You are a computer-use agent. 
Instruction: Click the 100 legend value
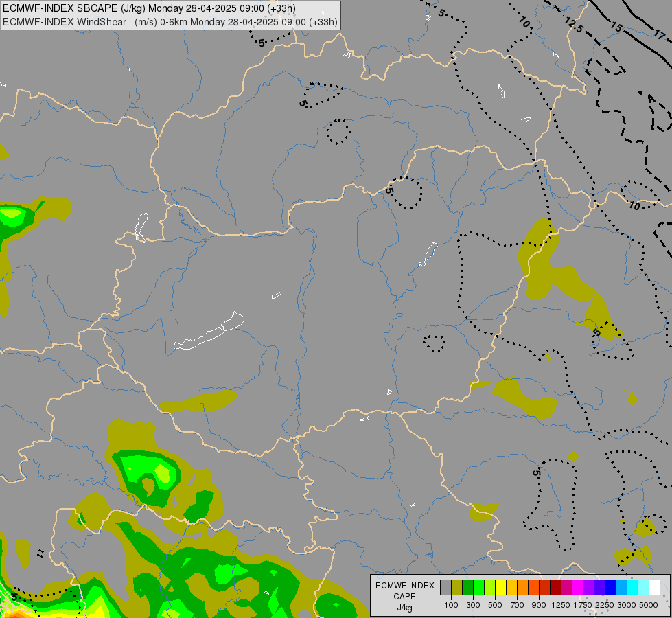[x=451, y=605]
